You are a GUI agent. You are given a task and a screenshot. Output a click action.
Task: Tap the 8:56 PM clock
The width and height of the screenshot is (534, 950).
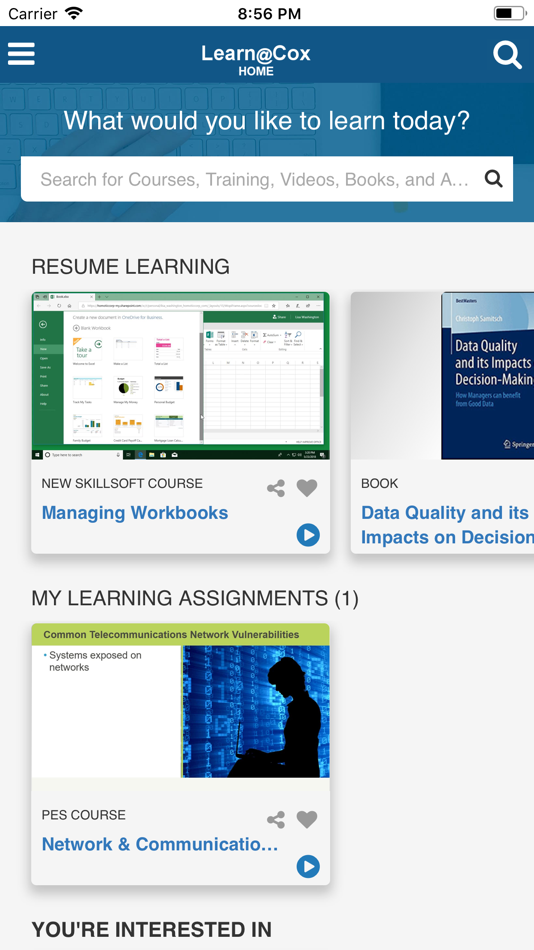point(269,13)
